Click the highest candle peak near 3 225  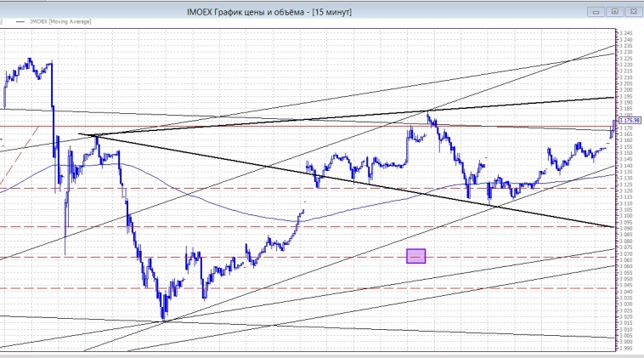(31, 60)
